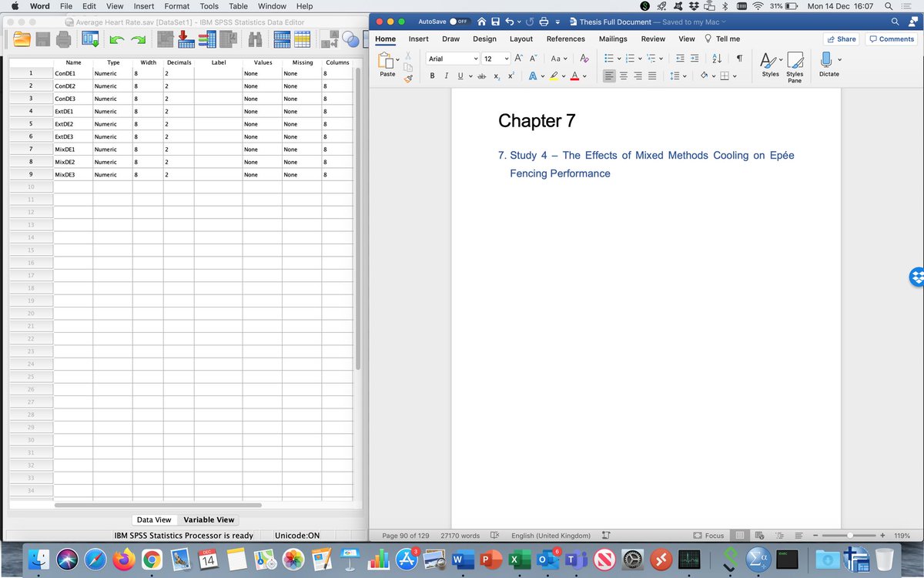Screen dimensions: 924x578
Task: Toggle Focus mode in Word status bar
Action: (709, 536)
